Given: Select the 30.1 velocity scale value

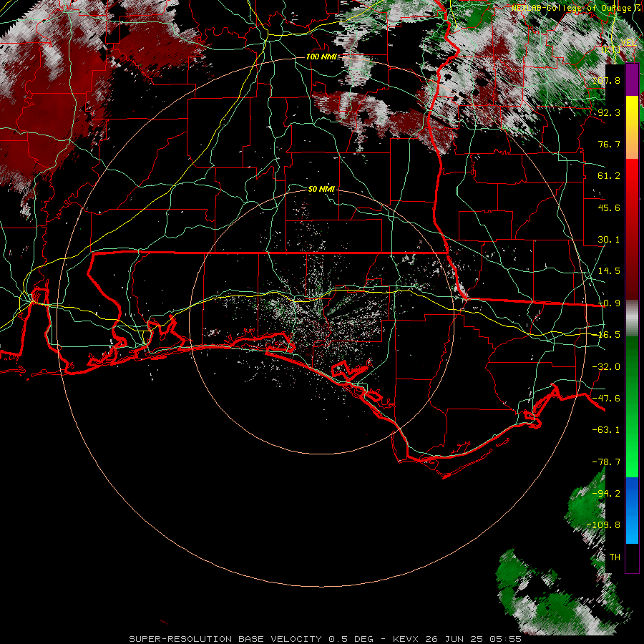Looking at the screenshot, I should (x=609, y=239).
